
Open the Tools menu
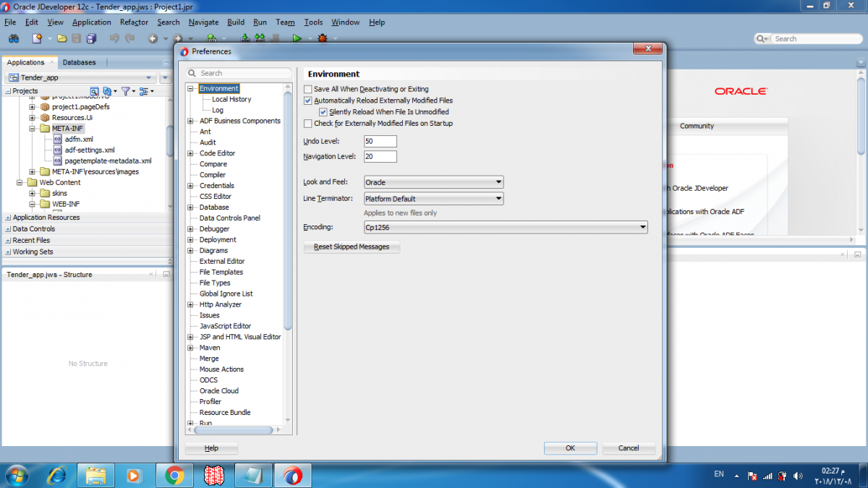click(313, 22)
